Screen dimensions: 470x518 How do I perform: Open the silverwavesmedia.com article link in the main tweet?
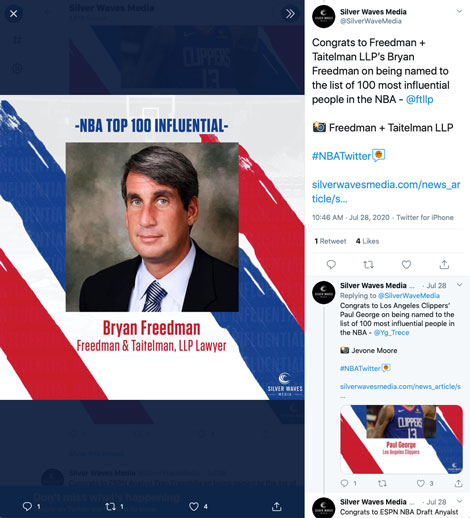386,191
